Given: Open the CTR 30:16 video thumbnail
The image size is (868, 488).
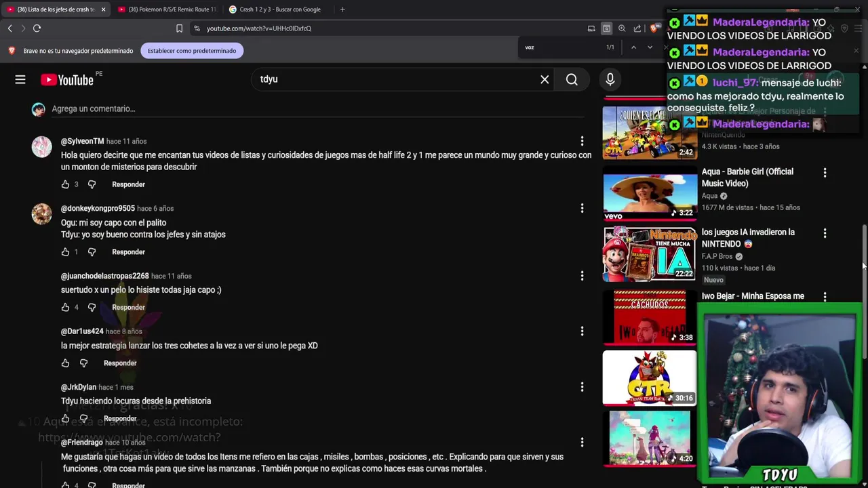Looking at the screenshot, I should [650, 378].
